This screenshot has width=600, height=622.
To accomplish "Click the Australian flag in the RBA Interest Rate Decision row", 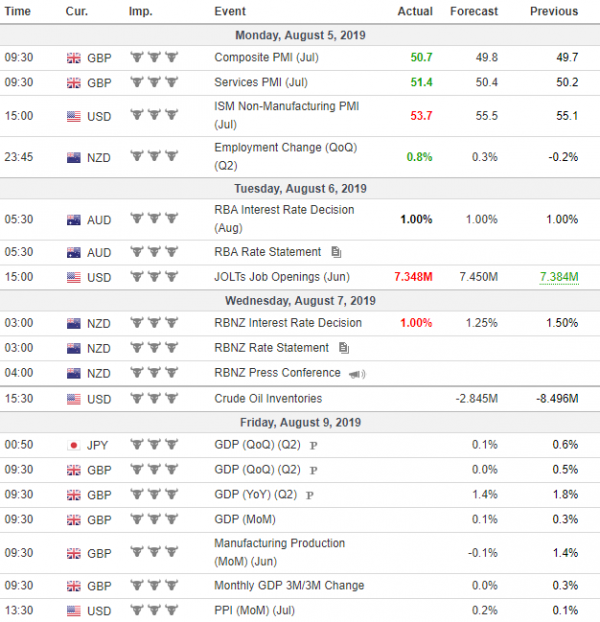I will pyautogui.click(x=73, y=220).
